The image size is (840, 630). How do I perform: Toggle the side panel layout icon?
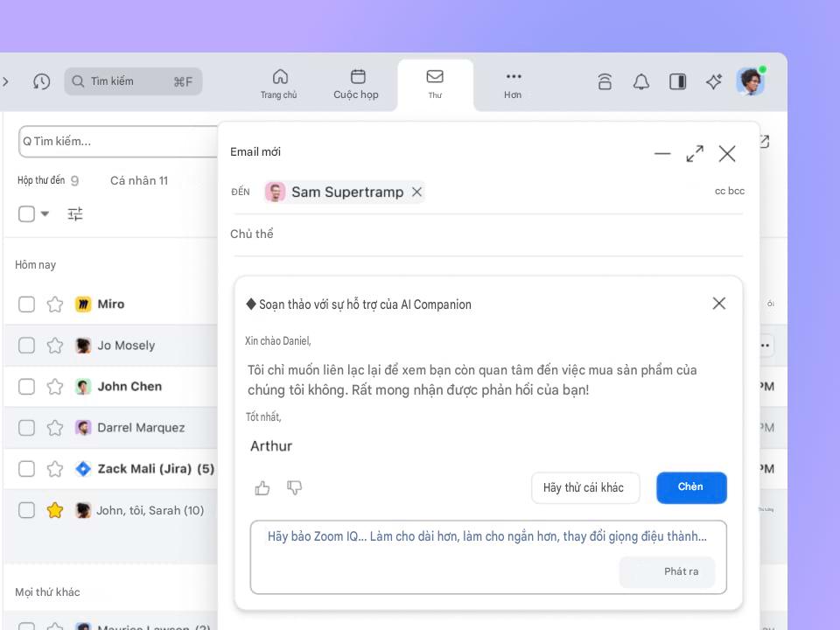pos(677,81)
